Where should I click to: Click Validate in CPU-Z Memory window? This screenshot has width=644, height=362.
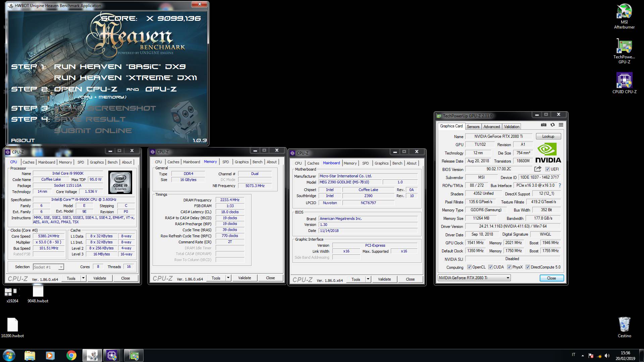point(245,278)
